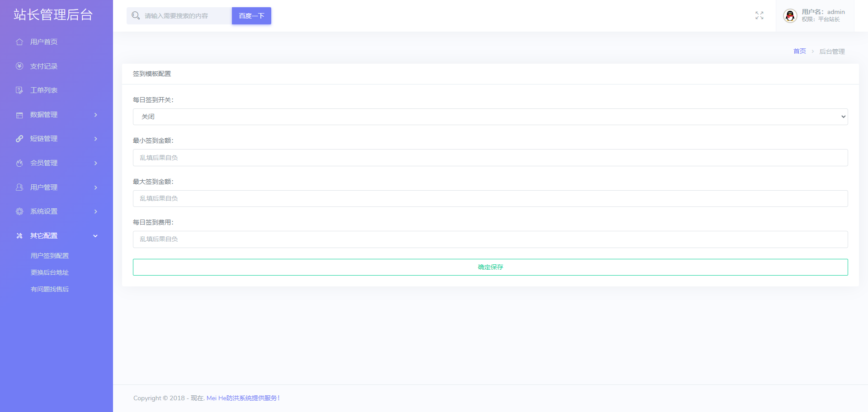Click the 确定保存 button
This screenshot has height=412, width=868.
click(490, 267)
